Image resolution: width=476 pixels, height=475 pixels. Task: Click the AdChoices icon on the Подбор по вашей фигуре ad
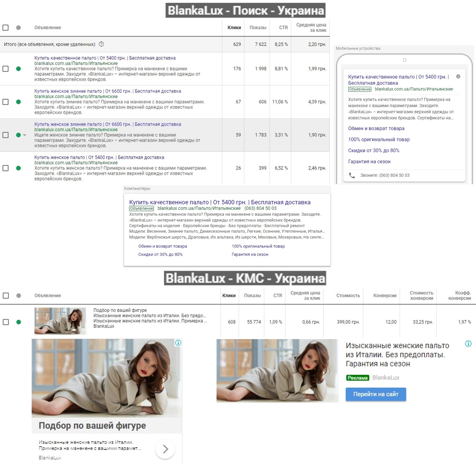point(178,343)
